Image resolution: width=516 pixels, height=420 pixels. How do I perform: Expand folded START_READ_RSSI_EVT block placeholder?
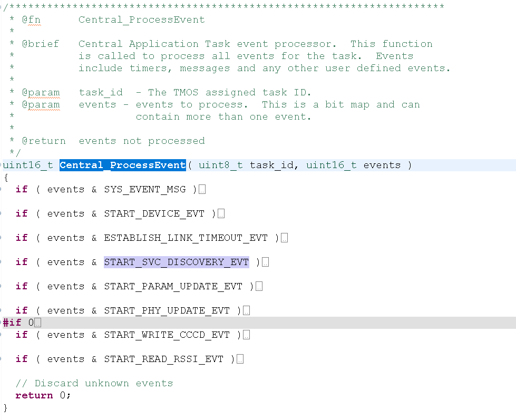[240, 359]
